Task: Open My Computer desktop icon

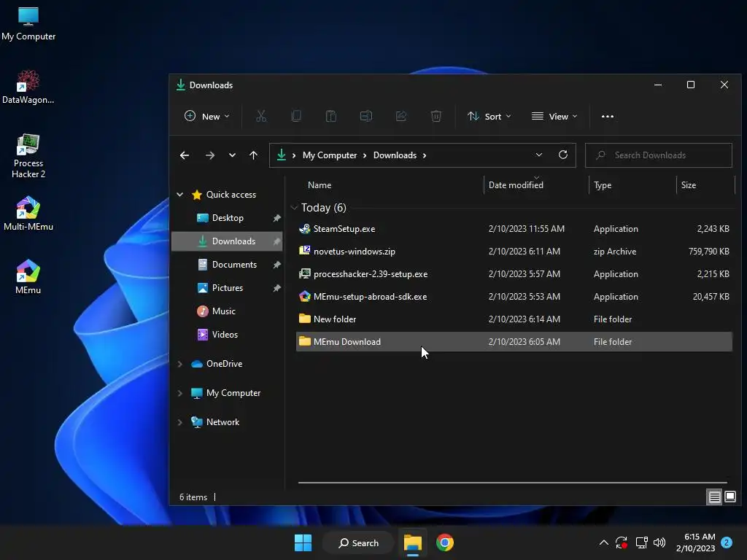Action: click(x=28, y=24)
